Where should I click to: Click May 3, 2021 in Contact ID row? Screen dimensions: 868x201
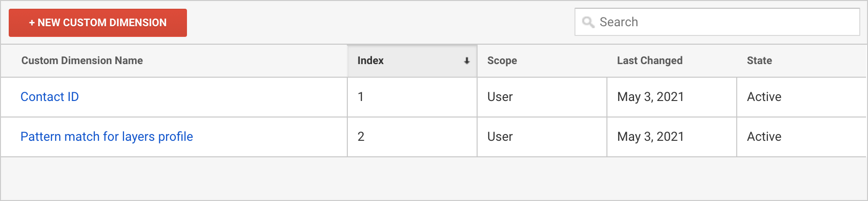point(650,97)
